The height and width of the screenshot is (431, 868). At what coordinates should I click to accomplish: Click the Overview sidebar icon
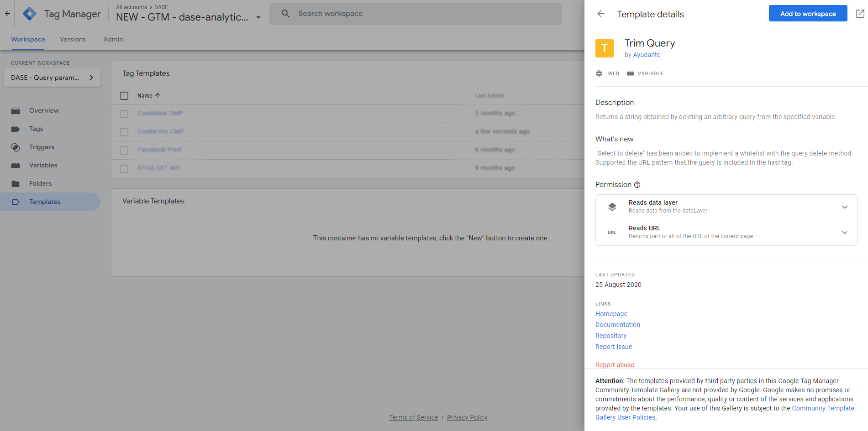(16, 111)
